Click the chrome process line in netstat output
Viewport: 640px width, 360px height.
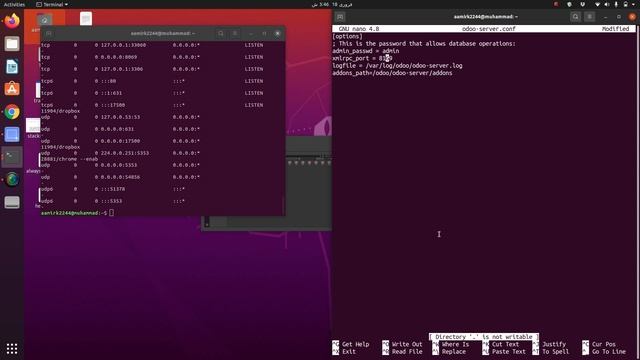click(69, 159)
